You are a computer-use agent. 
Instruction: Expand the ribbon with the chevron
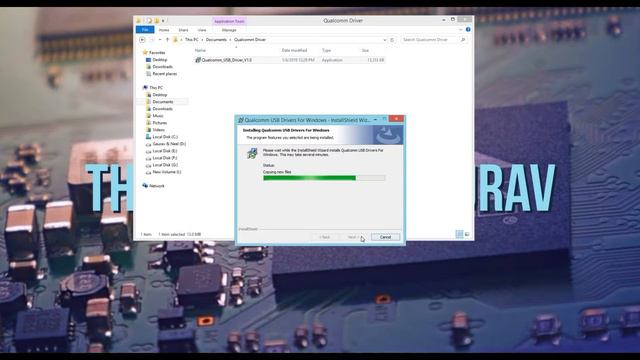[461, 30]
